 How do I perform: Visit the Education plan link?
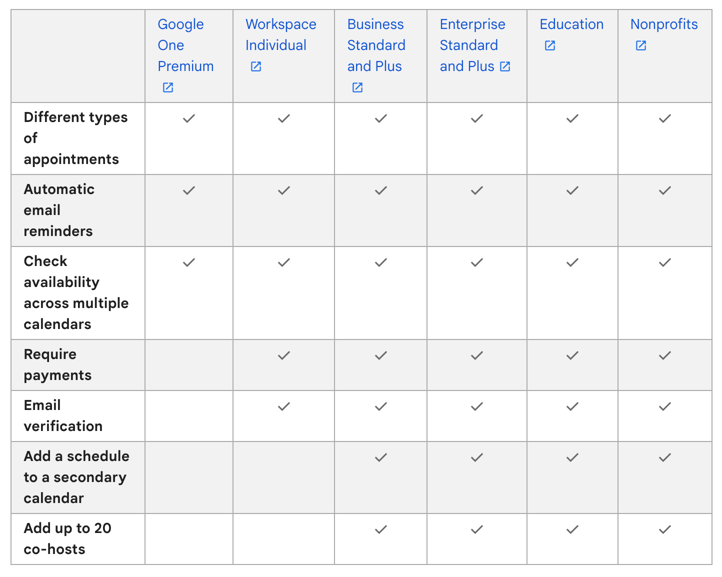(571, 24)
